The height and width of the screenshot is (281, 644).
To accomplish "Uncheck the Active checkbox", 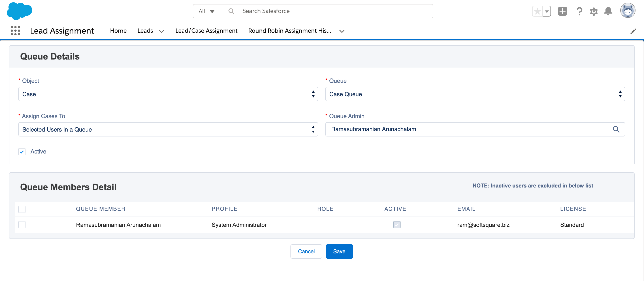I will (x=22, y=151).
